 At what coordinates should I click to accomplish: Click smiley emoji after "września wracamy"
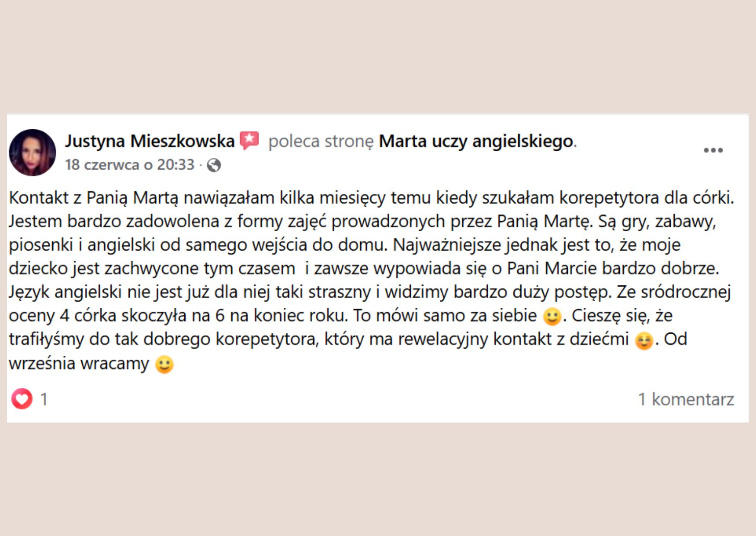pyautogui.click(x=164, y=364)
